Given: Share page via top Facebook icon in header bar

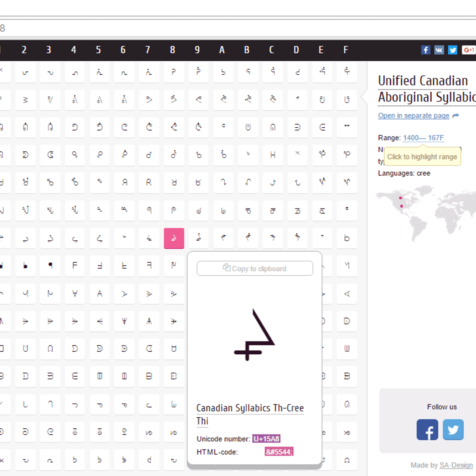Looking at the screenshot, I should click(425, 50).
